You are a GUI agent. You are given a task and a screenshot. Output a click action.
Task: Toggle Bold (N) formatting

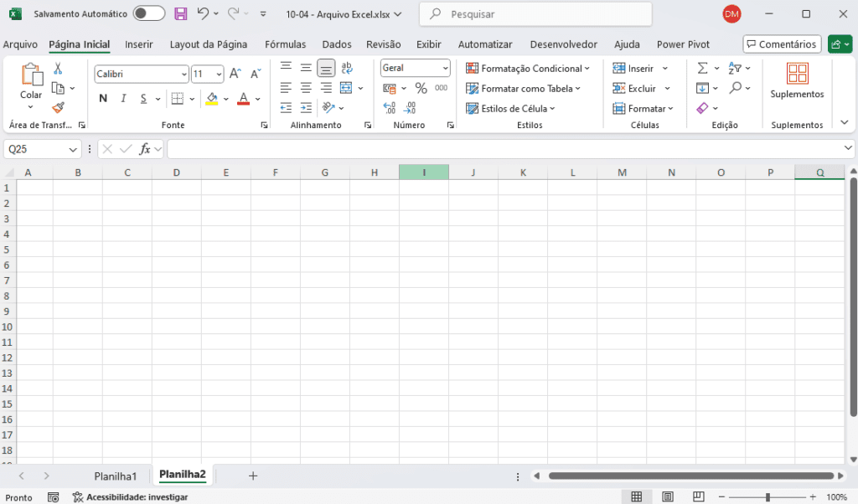pos(103,99)
